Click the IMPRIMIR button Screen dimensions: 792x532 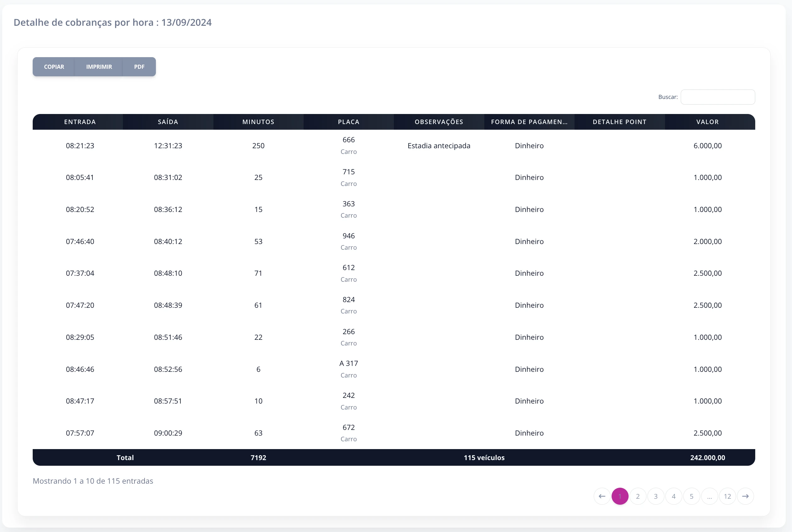click(x=99, y=67)
